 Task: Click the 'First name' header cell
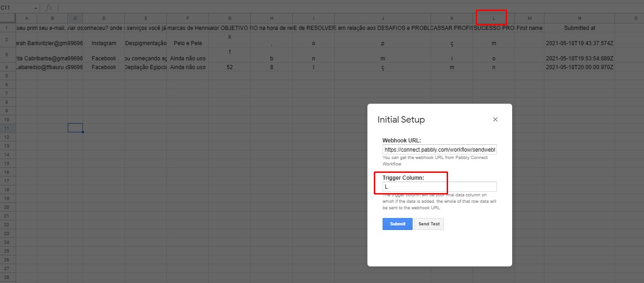coord(529,28)
